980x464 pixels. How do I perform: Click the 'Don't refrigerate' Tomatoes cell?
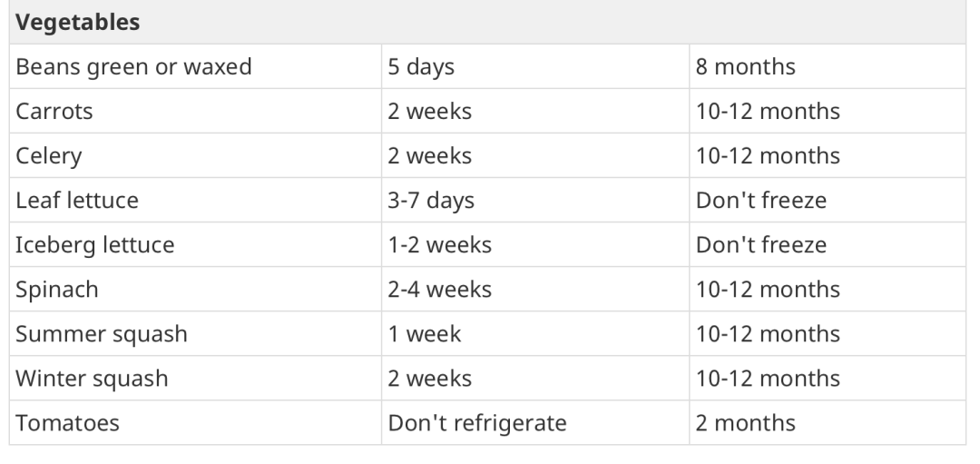(x=477, y=423)
